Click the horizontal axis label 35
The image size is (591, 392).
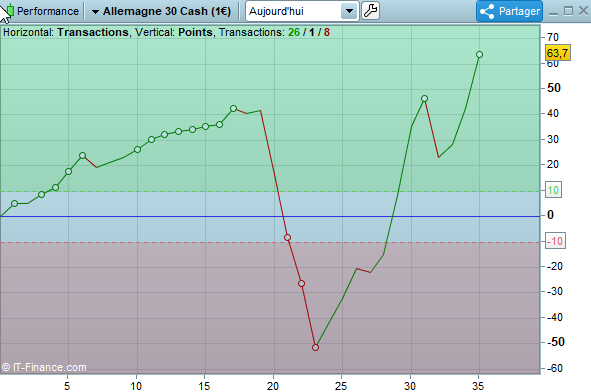(478, 386)
